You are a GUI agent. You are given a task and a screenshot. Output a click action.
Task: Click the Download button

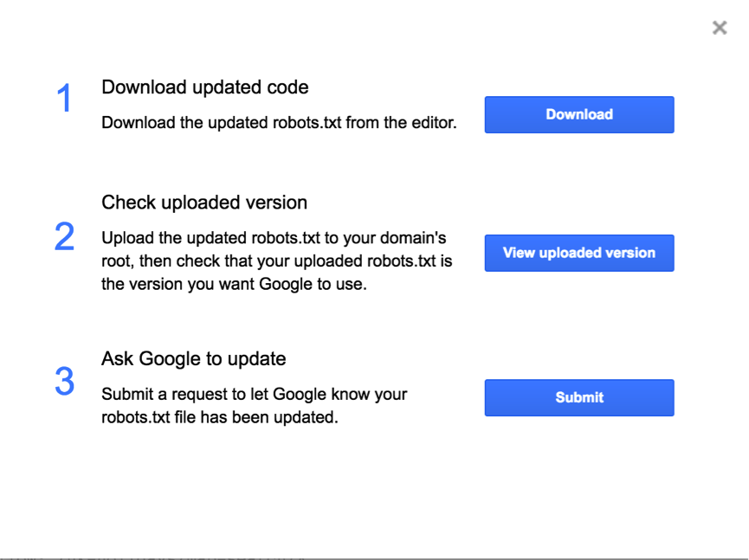tap(579, 114)
